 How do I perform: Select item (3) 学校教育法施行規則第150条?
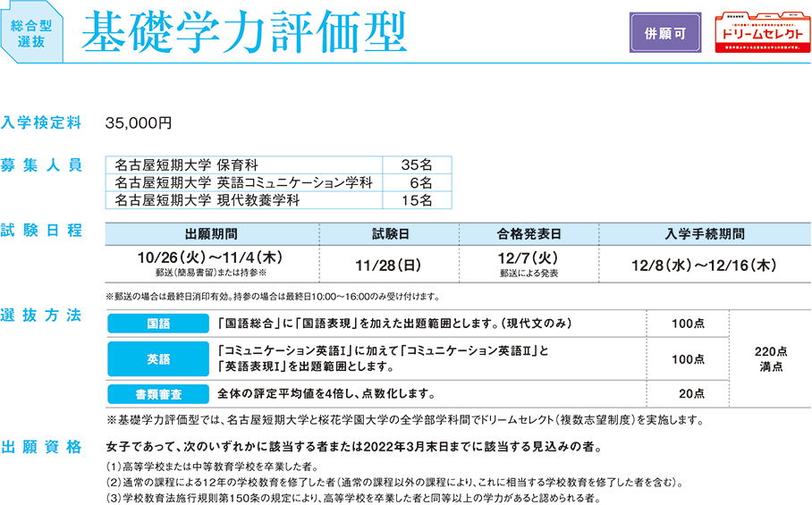[352, 498]
